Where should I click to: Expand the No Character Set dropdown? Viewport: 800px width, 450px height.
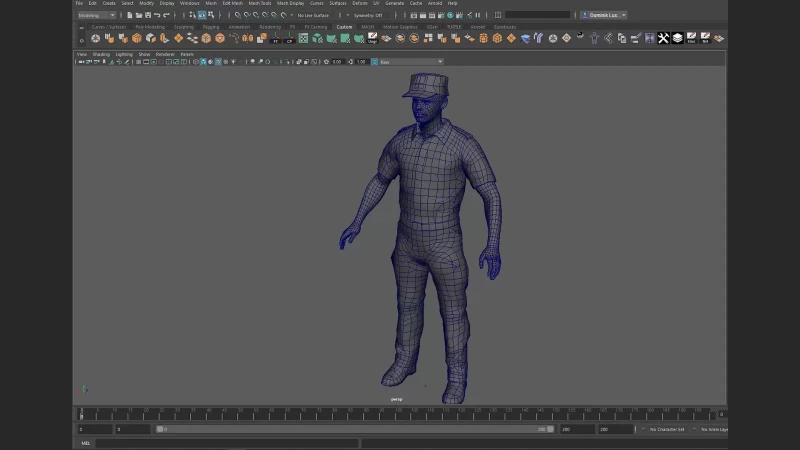[667, 429]
